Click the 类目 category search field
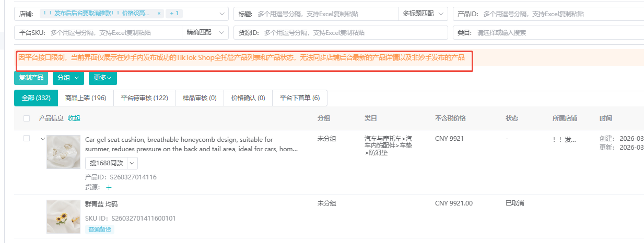The image size is (644, 243). pyautogui.click(x=559, y=32)
